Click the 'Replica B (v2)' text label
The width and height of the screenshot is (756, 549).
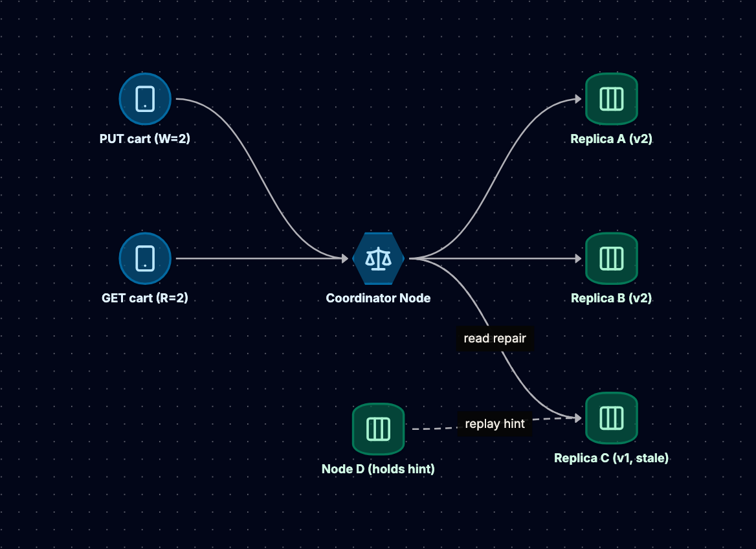(612, 298)
